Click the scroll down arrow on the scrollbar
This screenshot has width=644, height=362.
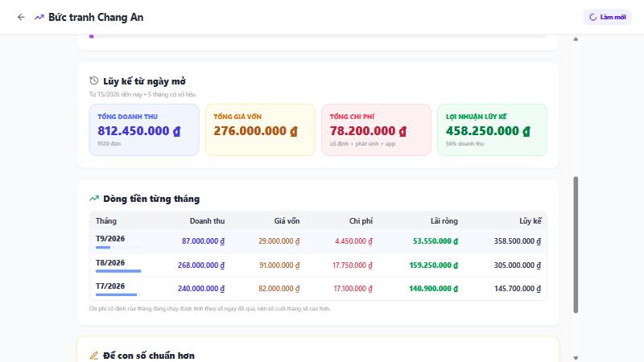[x=576, y=358]
